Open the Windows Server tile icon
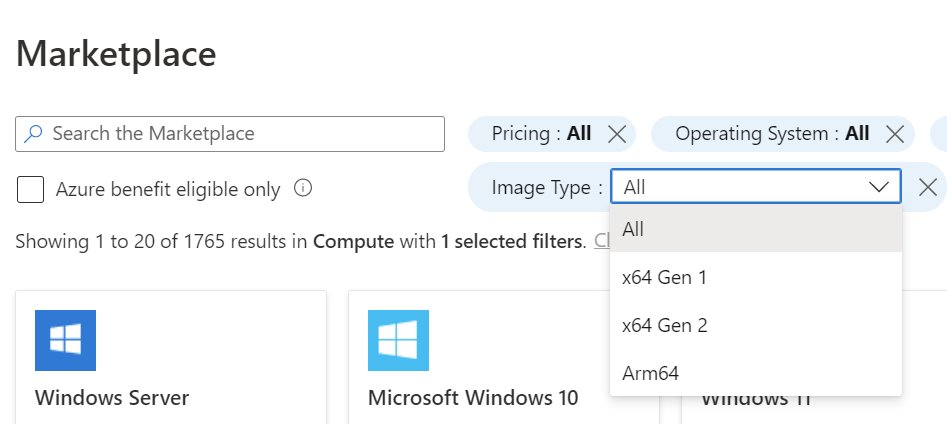 pyautogui.click(x=65, y=340)
